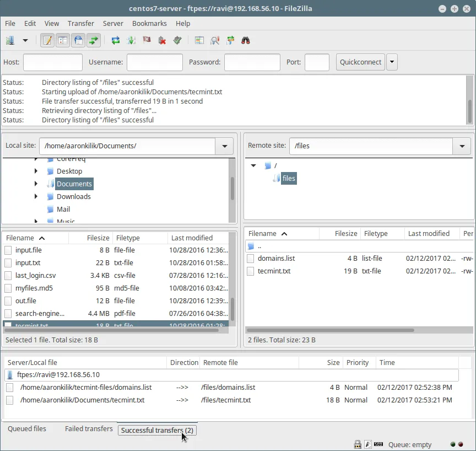Refresh the file and folder lists
This screenshot has width=476, height=451.
116,40
